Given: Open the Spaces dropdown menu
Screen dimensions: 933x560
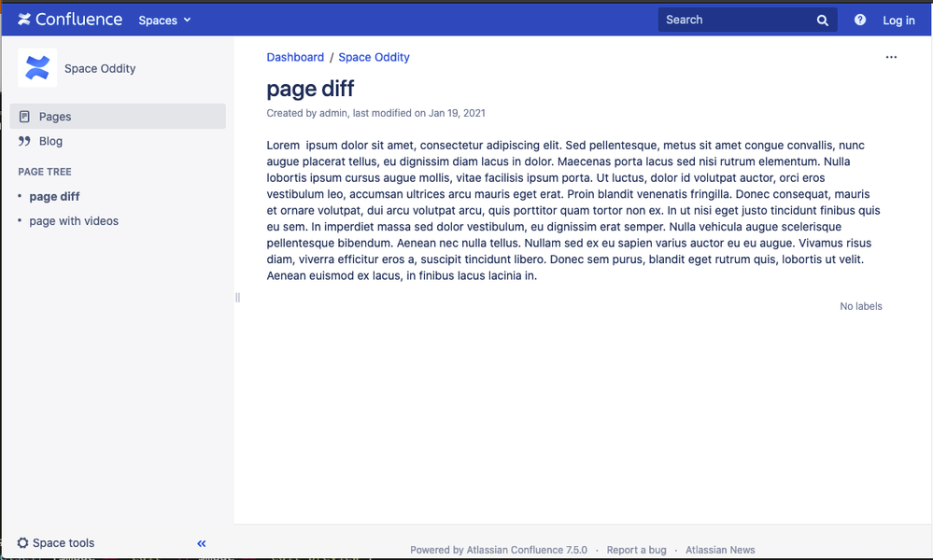Looking at the screenshot, I should tap(164, 21).
